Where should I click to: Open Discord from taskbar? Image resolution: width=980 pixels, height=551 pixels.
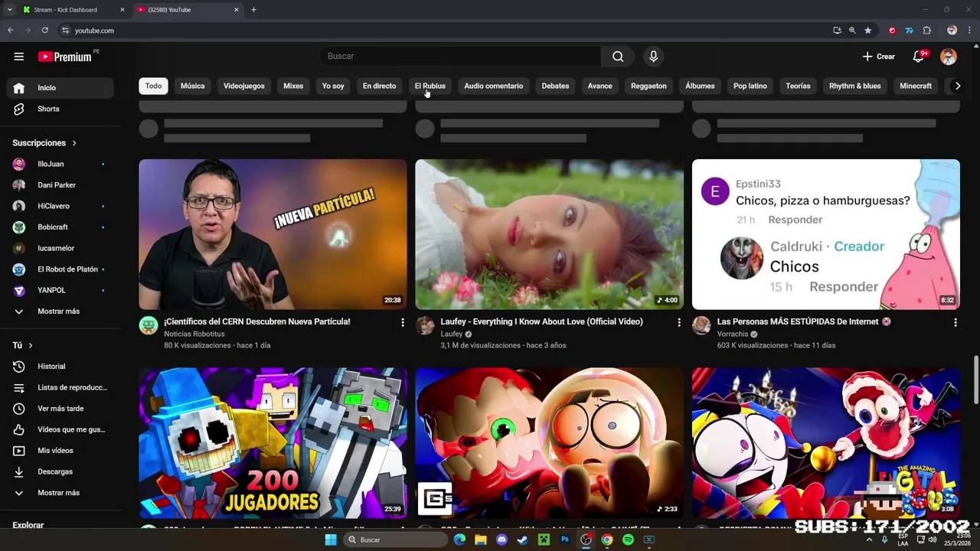501,540
